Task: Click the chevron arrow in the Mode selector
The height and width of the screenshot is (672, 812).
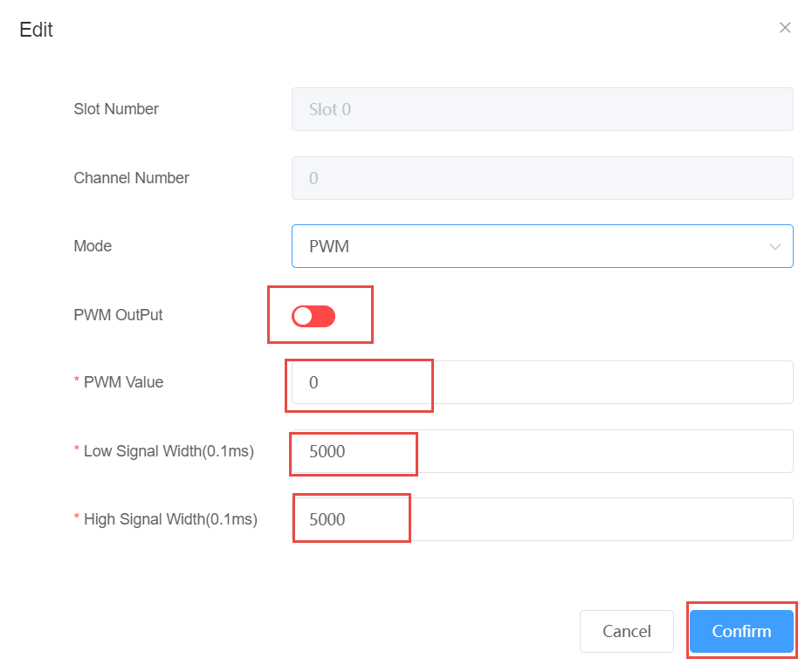Action: coord(774,247)
